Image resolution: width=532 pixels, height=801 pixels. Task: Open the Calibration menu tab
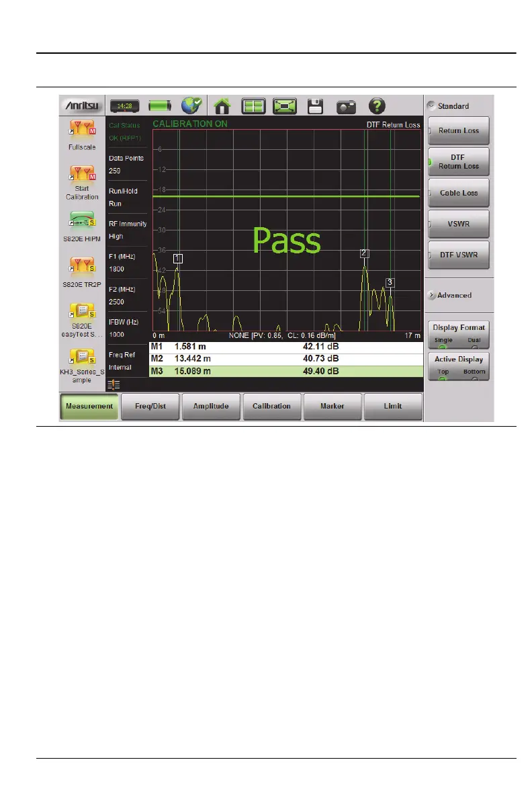271,407
